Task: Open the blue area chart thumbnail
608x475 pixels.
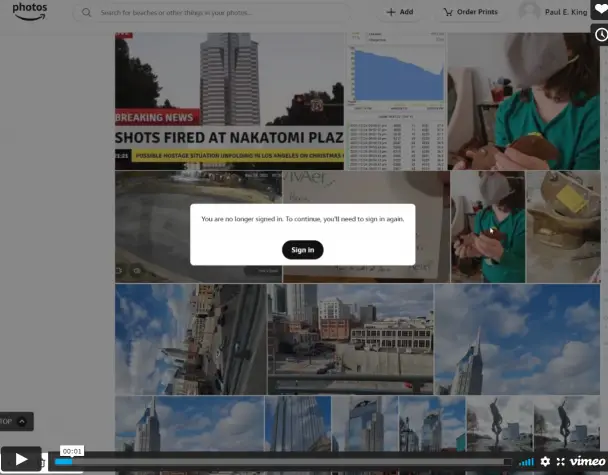Action: pyautogui.click(x=396, y=101)
